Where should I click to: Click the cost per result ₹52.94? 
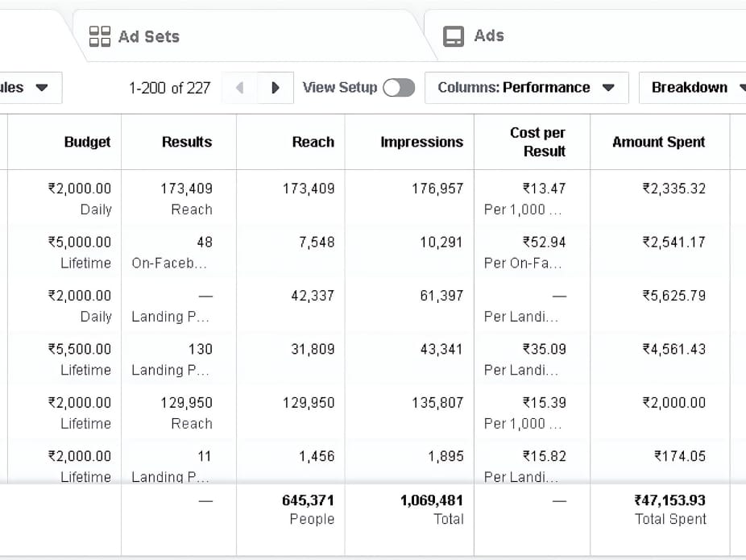[x=545, y=243]
